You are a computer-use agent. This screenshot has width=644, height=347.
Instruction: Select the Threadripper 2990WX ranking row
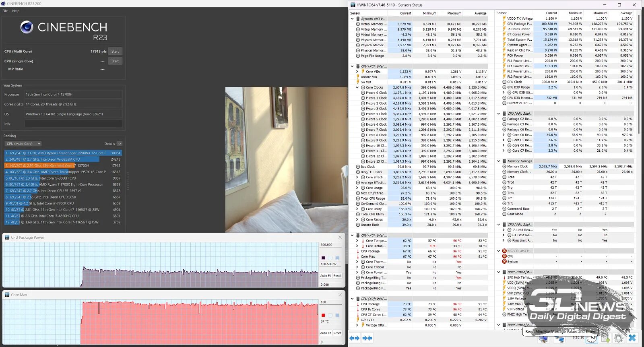pyautogui.click(x=63, y=153)
